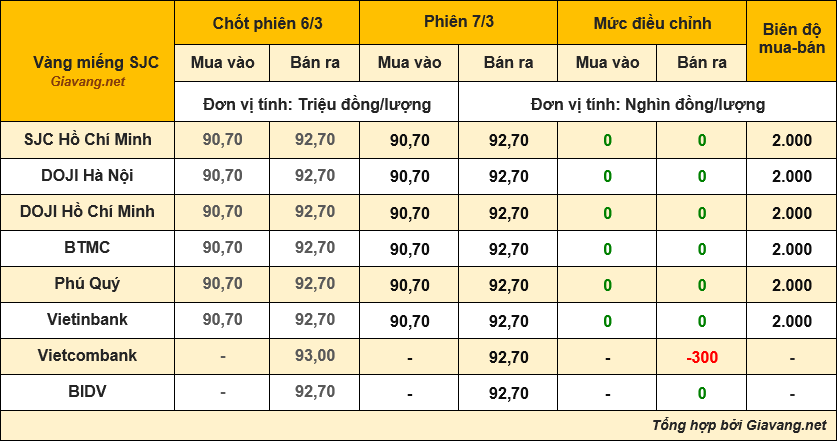
Task: Click the BIDV row label
Action: pos(88,391)
